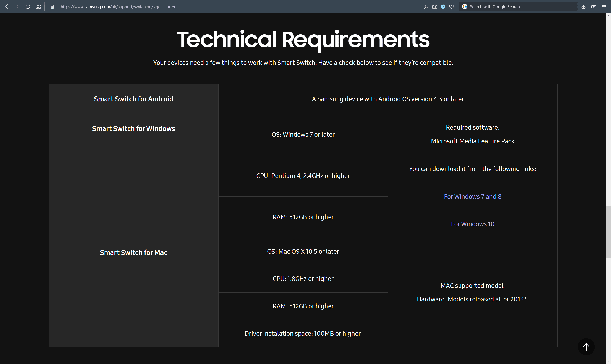Open the For Windows 10 link

(x=473, y=224)
